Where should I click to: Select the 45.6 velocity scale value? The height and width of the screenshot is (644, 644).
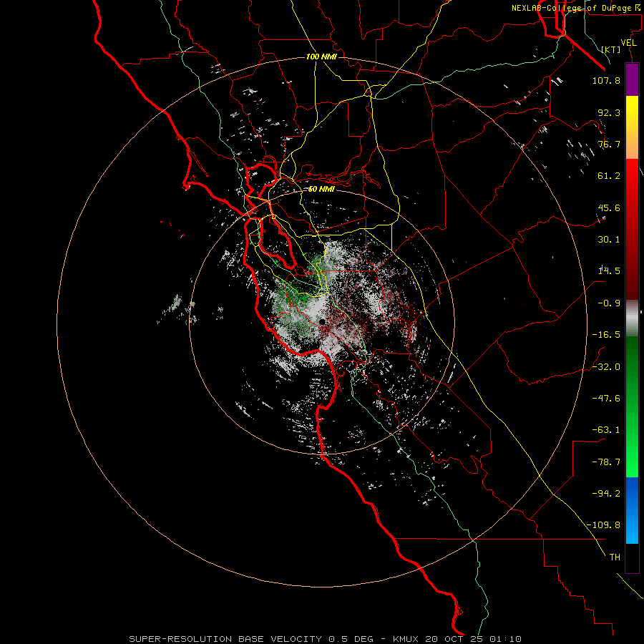(x=609, y=208)
